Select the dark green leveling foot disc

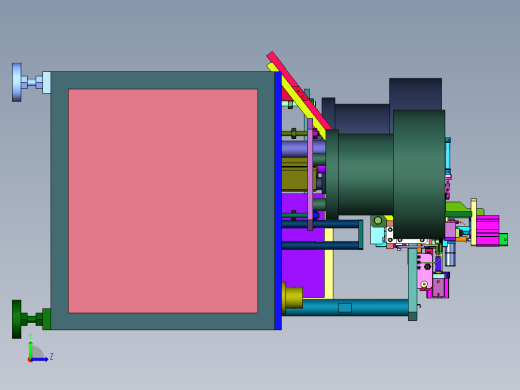(x=17, y=319)
